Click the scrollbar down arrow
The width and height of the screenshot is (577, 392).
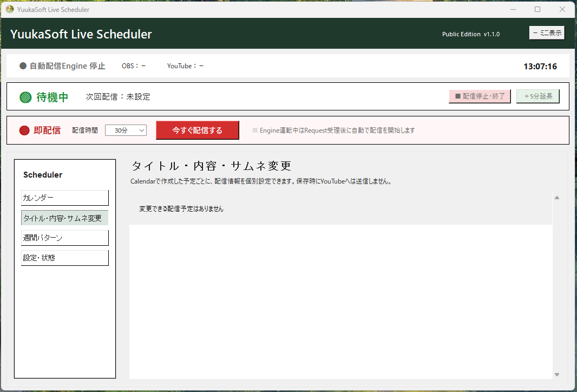(x=557, y=375)
